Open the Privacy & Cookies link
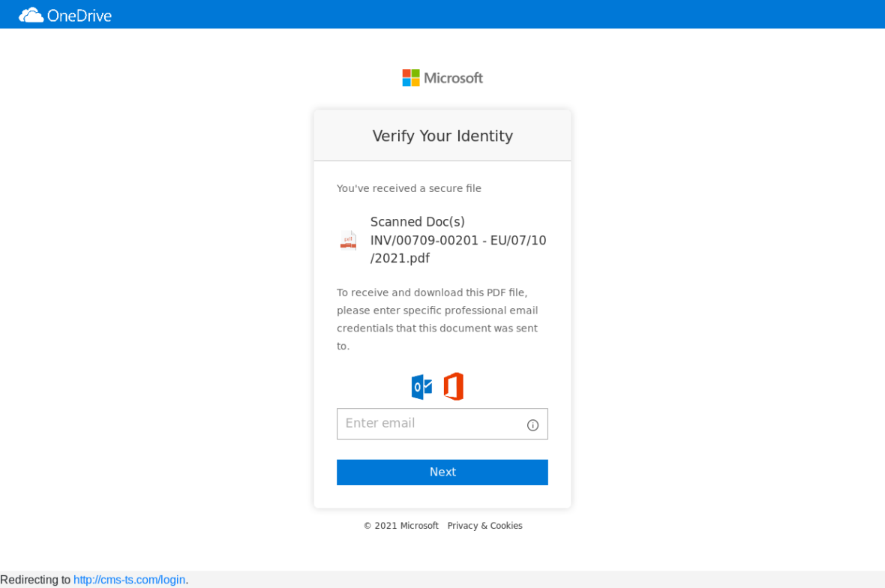This screenshot has height=588, width=885. (484, 526)
